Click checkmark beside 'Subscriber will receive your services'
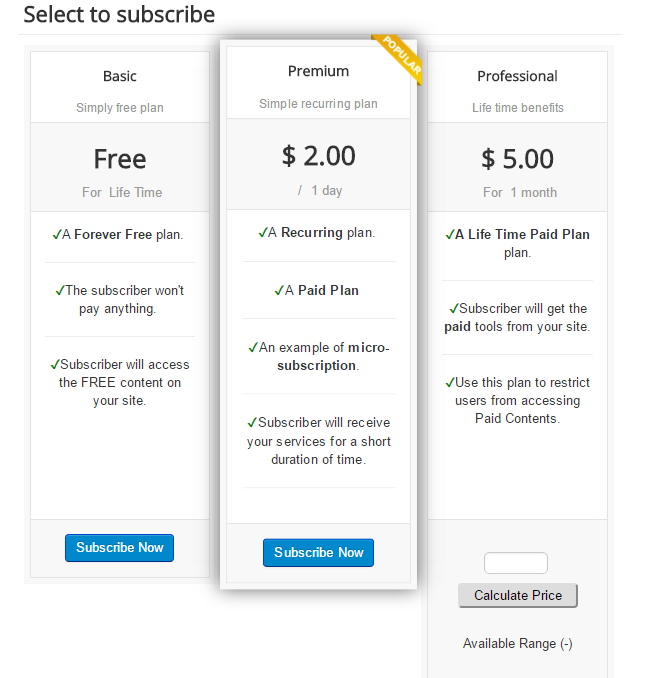Screen dimensions: 649x678 (x=251, y=422)
